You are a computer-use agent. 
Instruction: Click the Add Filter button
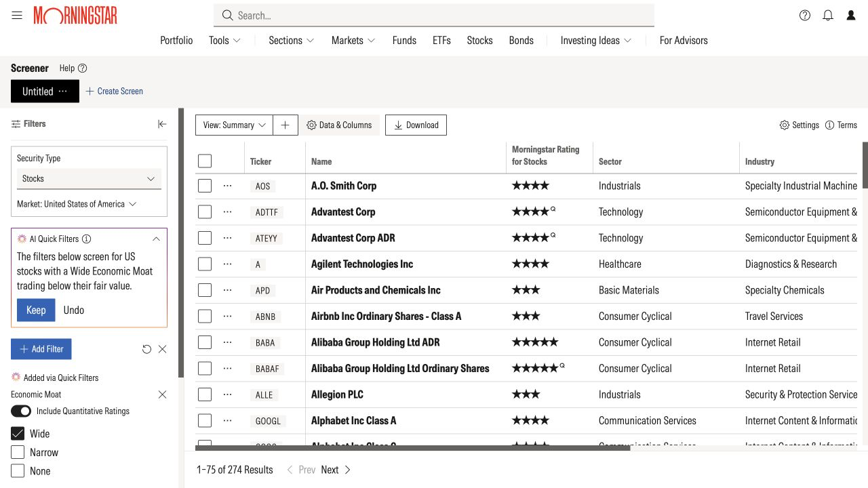[x=41, y=349]
